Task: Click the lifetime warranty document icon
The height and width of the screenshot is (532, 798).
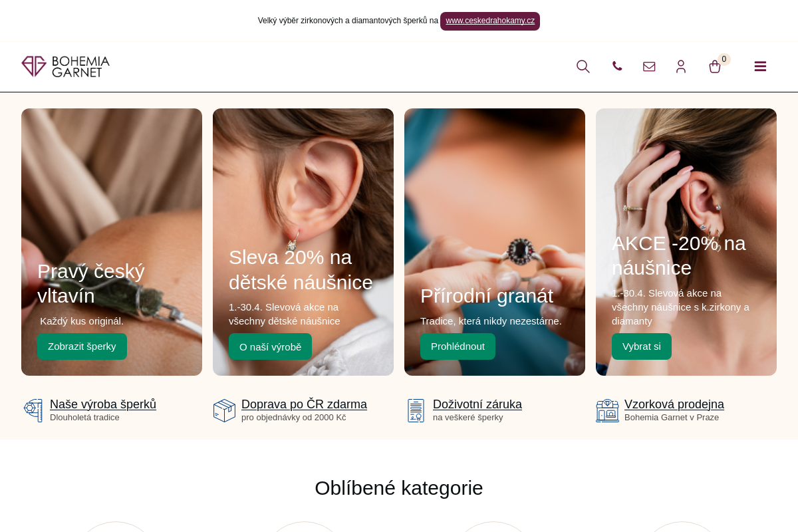Action: tap(416, 410)
